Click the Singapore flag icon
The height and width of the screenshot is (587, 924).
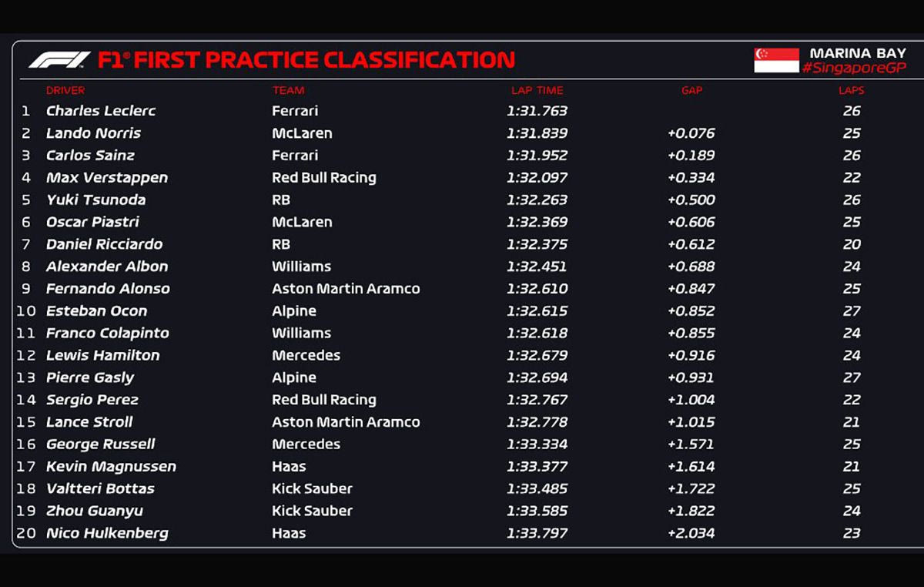tap(776, 60)
